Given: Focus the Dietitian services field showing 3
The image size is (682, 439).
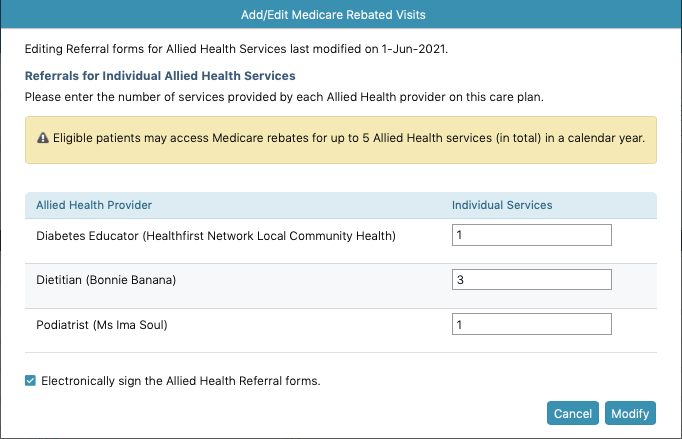Looking at the screenshot, I should (532, 280).
